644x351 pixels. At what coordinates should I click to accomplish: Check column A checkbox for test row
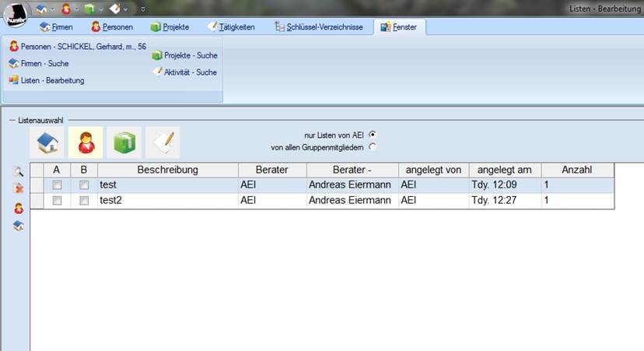[57, 185]
